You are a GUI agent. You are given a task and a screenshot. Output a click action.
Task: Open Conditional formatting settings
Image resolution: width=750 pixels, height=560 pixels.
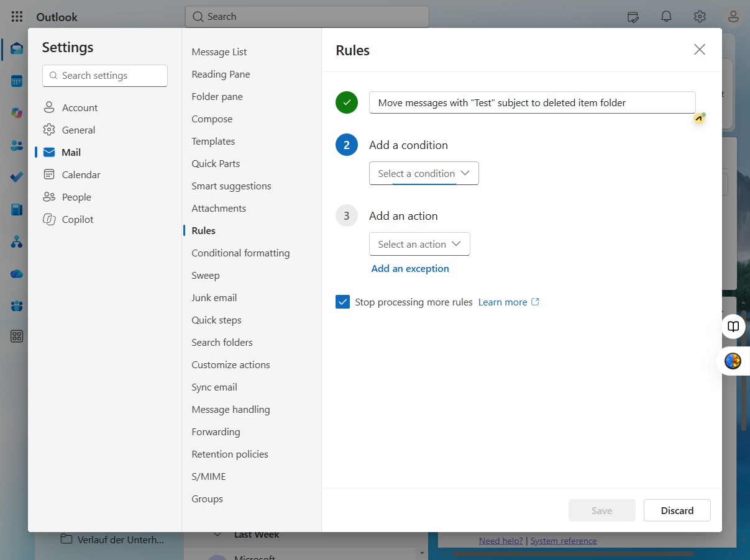(240, 253)
